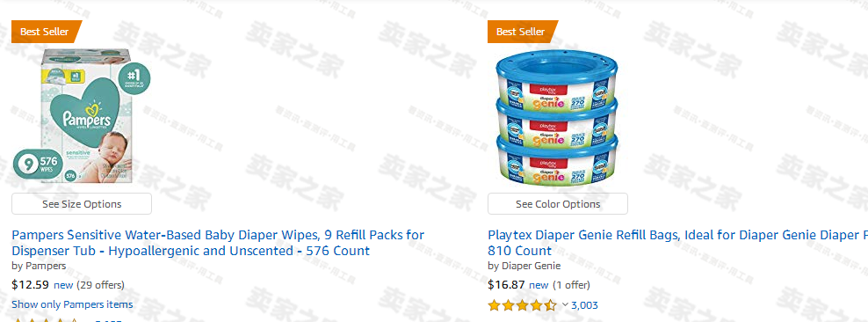Click the $12.59 price
Viewport: 868px width, 322px height.
tap(31, 285)
